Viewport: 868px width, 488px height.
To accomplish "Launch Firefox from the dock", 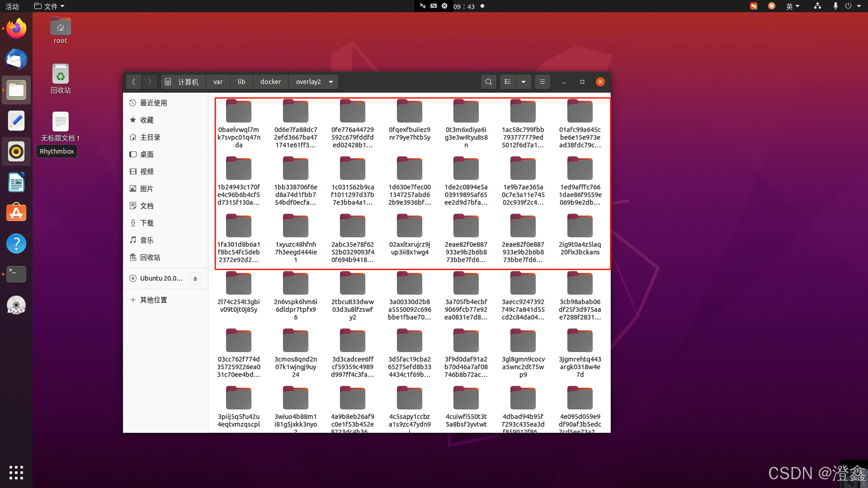I will pyautogui.click(x=16, y=28).
